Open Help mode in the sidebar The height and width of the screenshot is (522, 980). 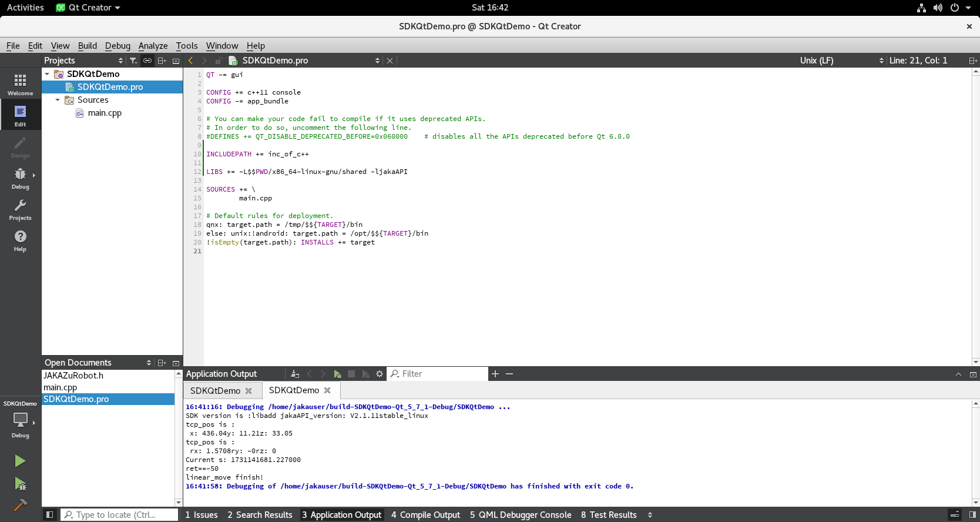tap(20, 240)
